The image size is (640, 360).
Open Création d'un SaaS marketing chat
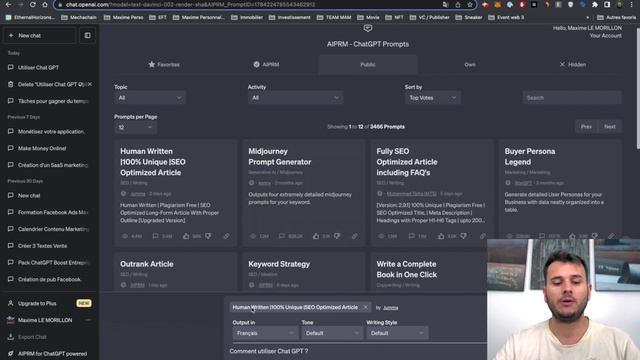[49, 165]
